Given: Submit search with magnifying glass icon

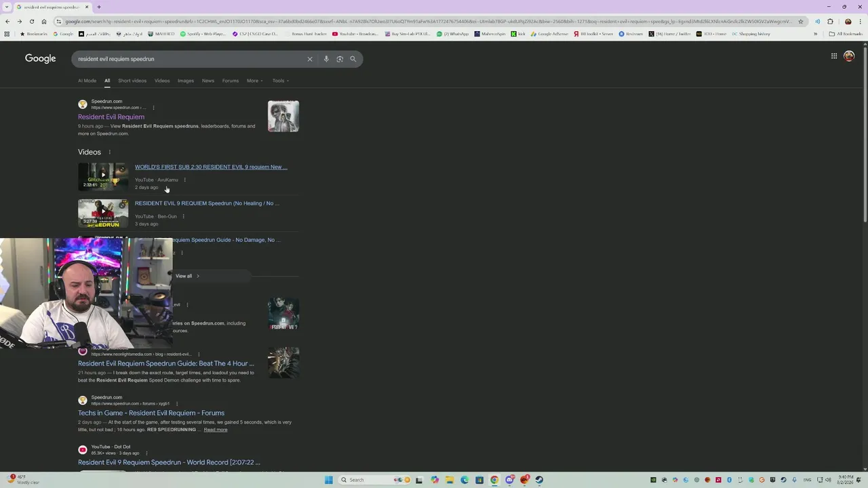Looking at the screenshot, I should coord(353,59).
